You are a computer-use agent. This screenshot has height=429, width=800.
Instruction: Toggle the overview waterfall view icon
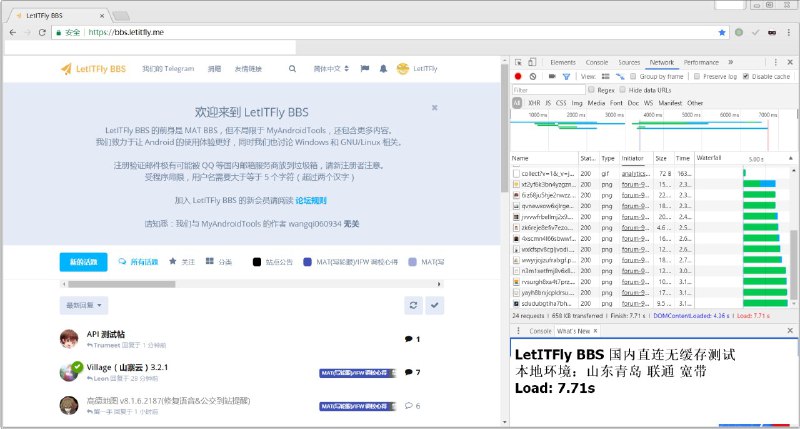pyautogui.click(x=620, y=77)
